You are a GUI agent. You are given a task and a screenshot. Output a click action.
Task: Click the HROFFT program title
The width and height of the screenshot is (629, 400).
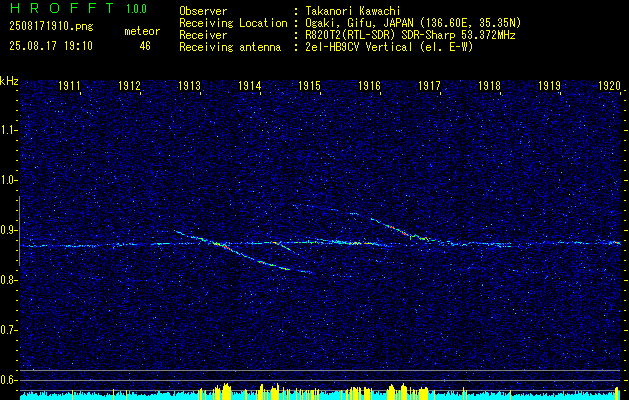coord(61,7)
